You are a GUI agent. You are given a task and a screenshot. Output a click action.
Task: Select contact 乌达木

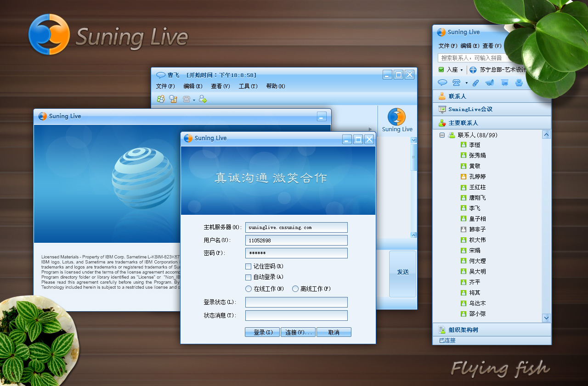click(x=477, y=303)
